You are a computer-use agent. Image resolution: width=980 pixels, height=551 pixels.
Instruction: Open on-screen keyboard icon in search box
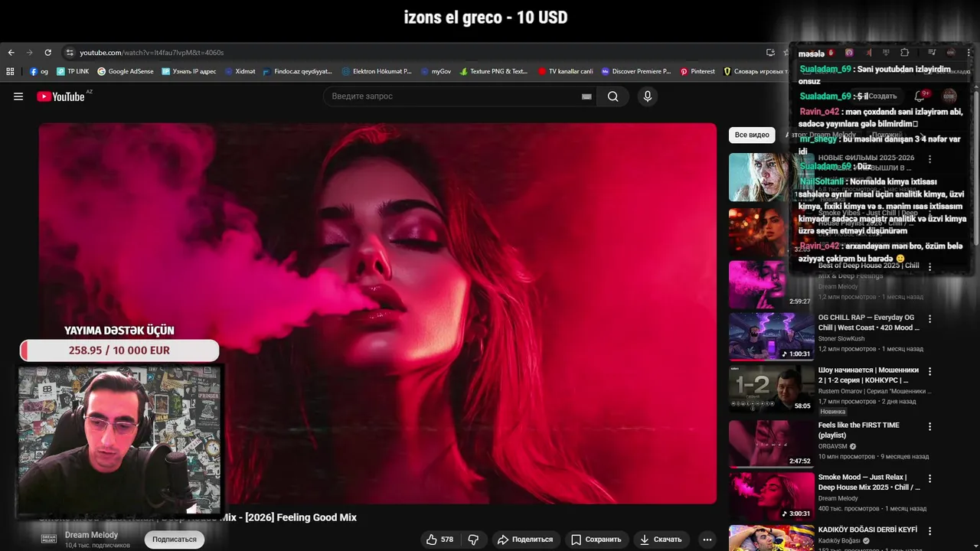pos(586,96)
